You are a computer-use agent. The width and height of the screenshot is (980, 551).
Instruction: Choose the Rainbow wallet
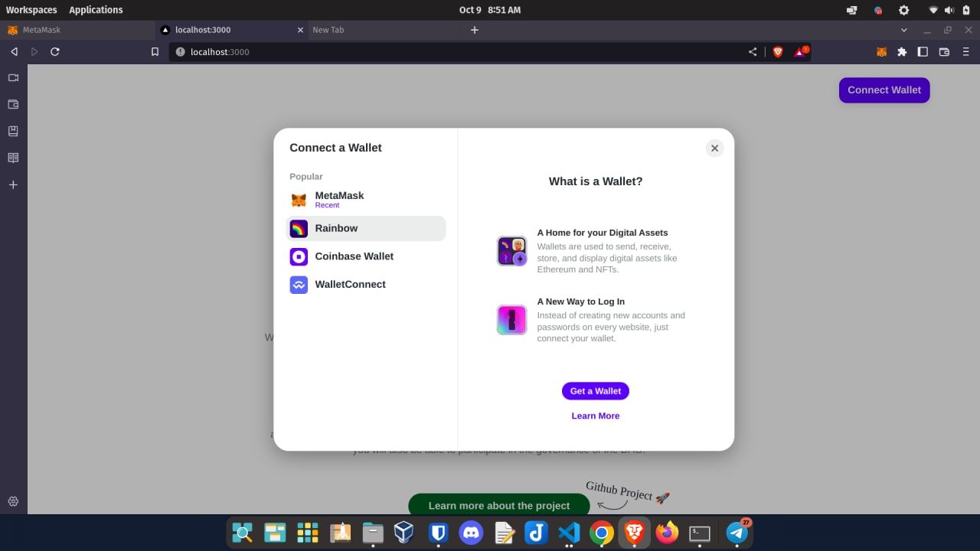point(366,228)
